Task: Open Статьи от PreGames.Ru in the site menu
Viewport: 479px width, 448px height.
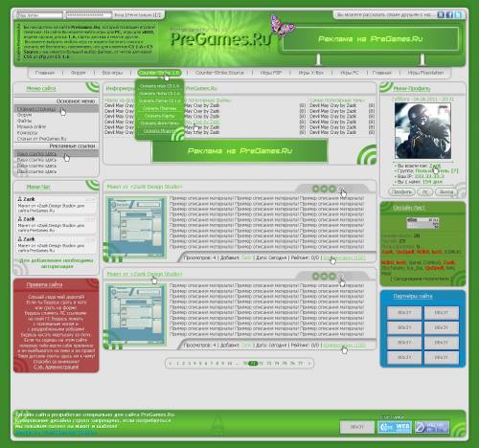Action: 41,139
